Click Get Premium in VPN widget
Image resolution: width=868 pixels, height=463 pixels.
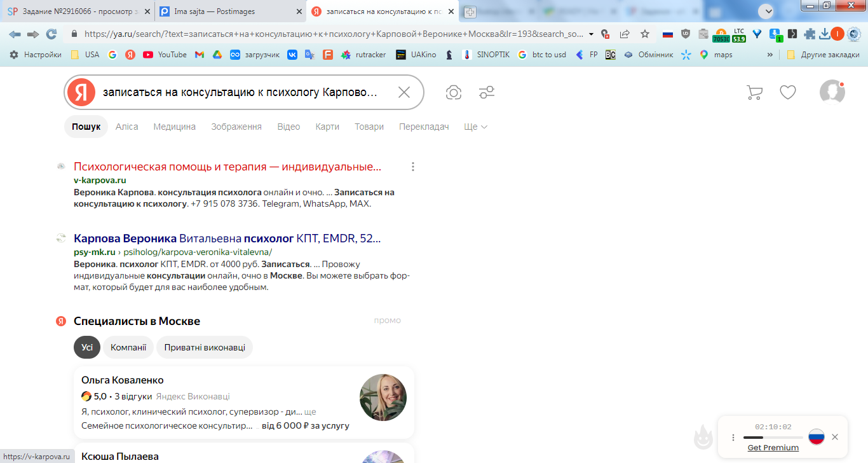[x=773, y=447]
